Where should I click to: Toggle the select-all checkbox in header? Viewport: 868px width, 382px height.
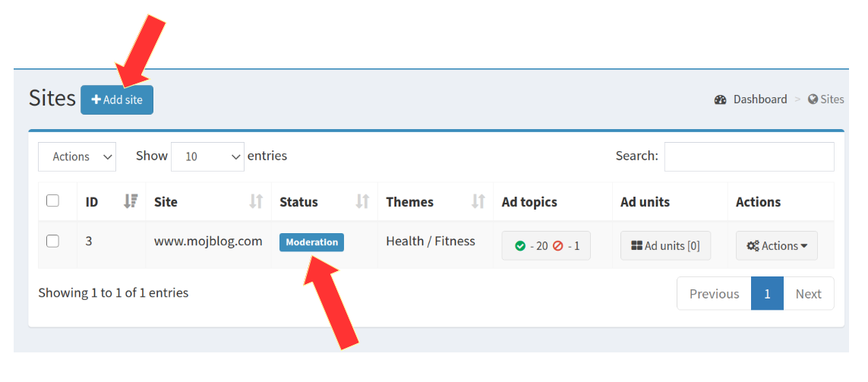click(x=52, y=200)
